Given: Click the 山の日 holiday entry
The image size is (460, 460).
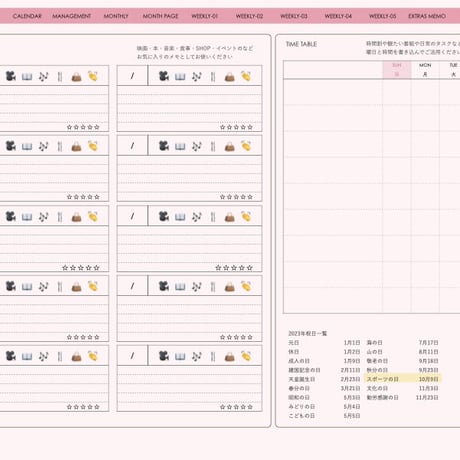Looking at the screenshot, I should pyautogui.click(x=374, y=352).
